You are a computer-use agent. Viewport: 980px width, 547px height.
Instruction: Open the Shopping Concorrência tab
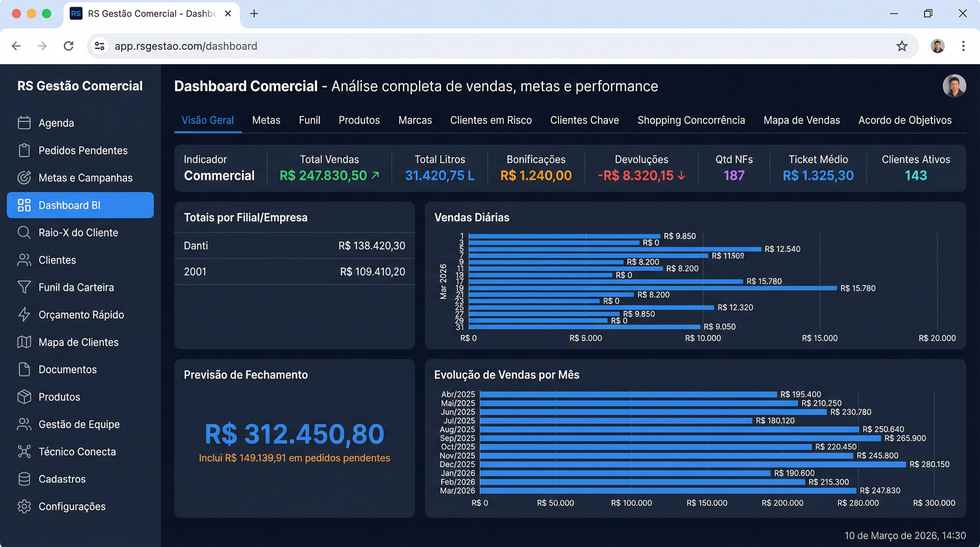[x=691, y=120]
